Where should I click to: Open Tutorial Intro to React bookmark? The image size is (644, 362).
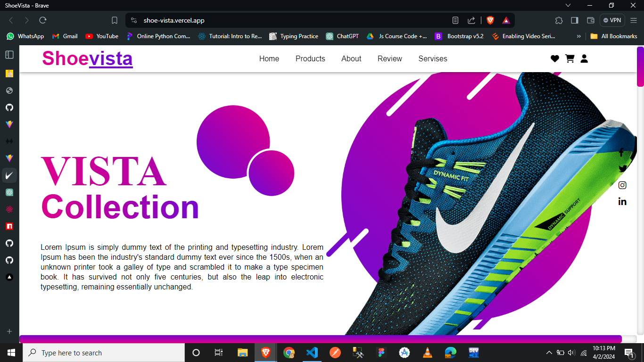(230, 36)
